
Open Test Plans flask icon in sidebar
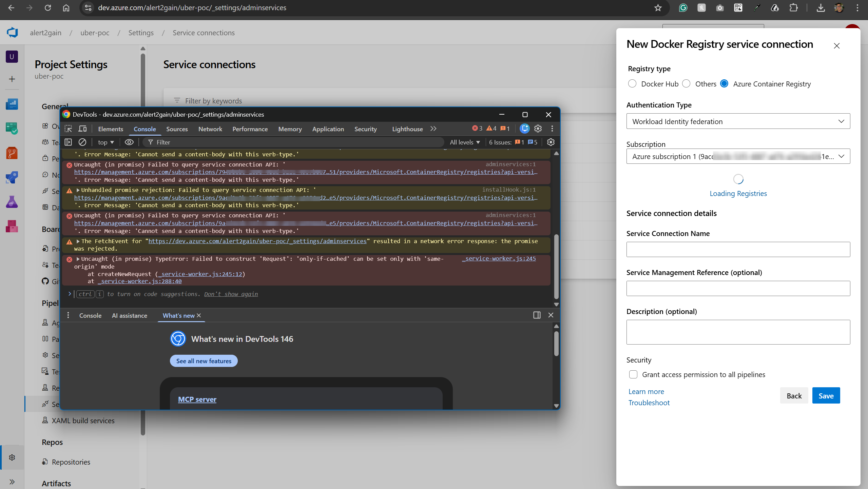[12, 202]
